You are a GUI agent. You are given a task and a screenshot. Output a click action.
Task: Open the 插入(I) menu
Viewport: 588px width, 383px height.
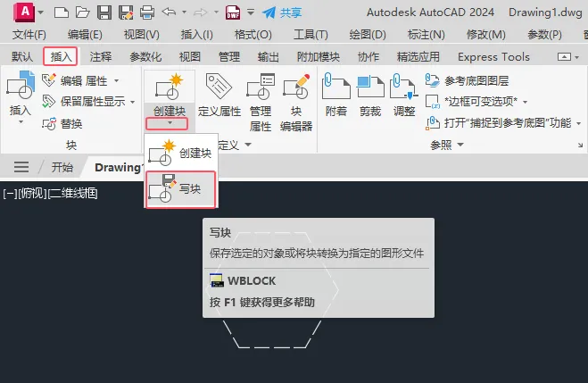(x=197, y=35)
